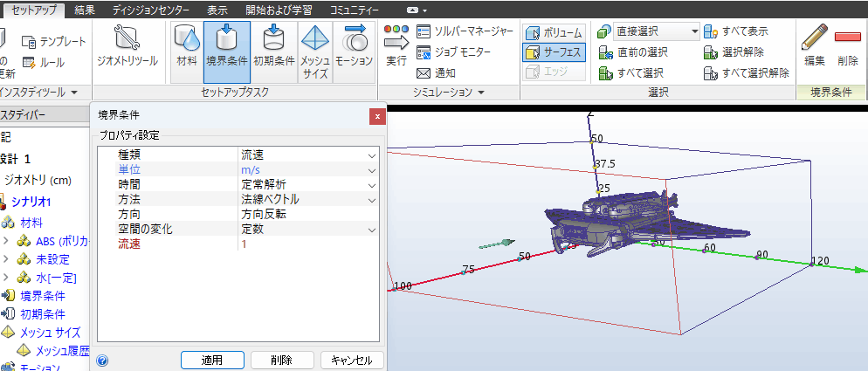
Task: Click すべて選択解除 deselect all
Action: click(x=747, y=73)
